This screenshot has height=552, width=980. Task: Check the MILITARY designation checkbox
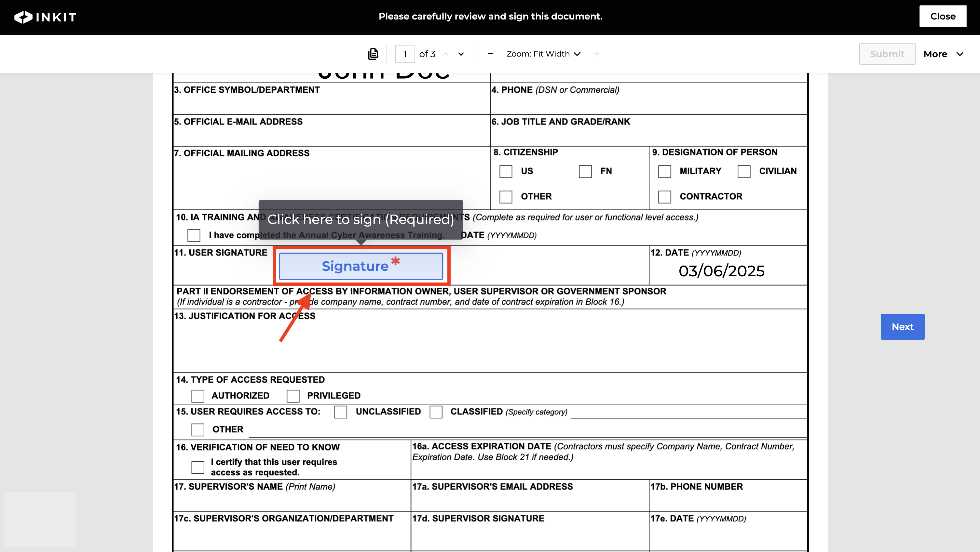pyautogui.click(x=664, y=171)
